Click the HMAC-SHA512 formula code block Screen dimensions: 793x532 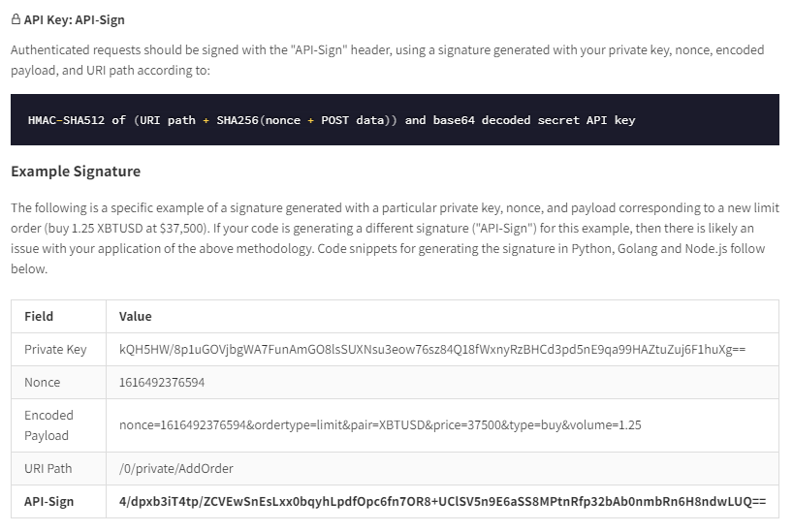coord(395,120)
